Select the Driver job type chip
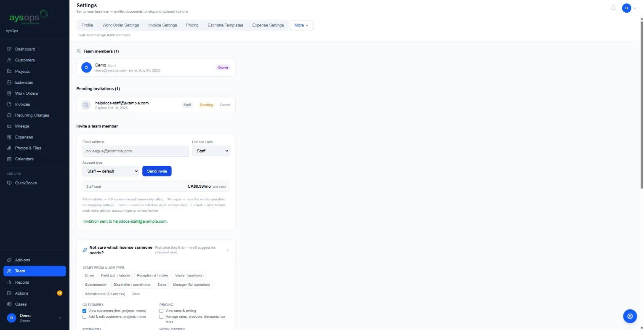 (x=90, y=276)
